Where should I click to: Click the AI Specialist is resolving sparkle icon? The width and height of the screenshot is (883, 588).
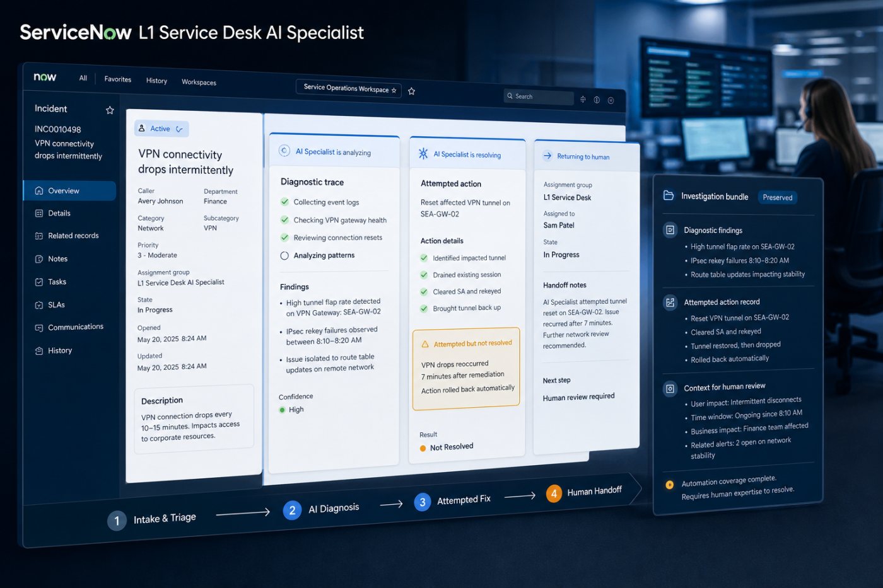(x=423, y=153)
